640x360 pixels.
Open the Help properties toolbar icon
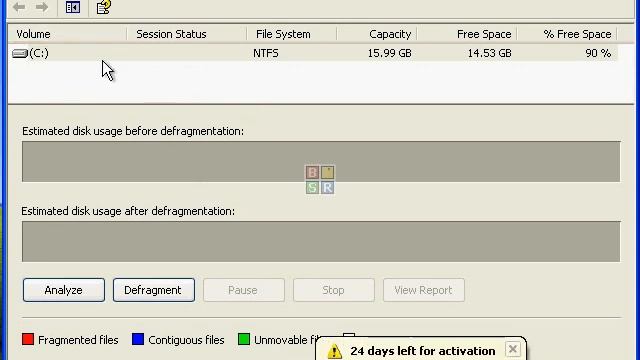(x=103, y=7)
